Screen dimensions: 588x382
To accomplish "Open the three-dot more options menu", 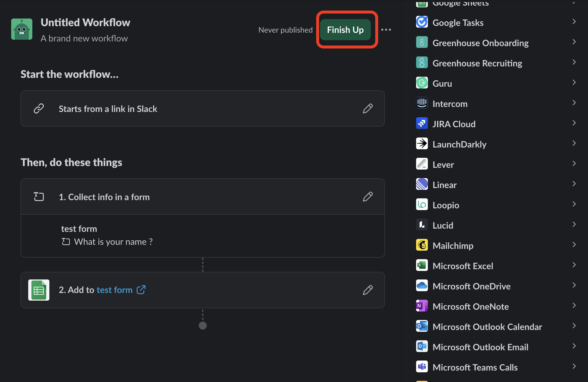I will tap(386, 30).
